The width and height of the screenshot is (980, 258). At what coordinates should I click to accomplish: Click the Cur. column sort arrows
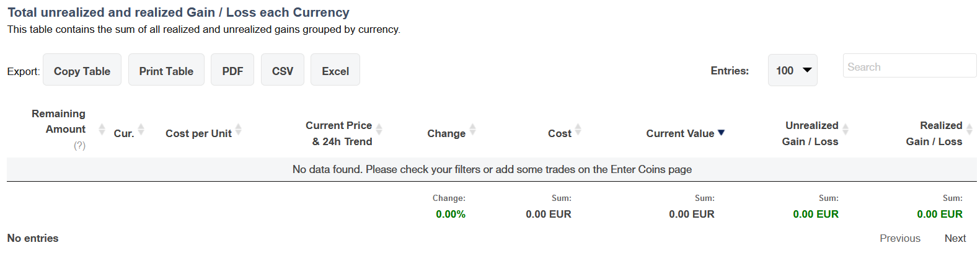[x=141, y=129]
